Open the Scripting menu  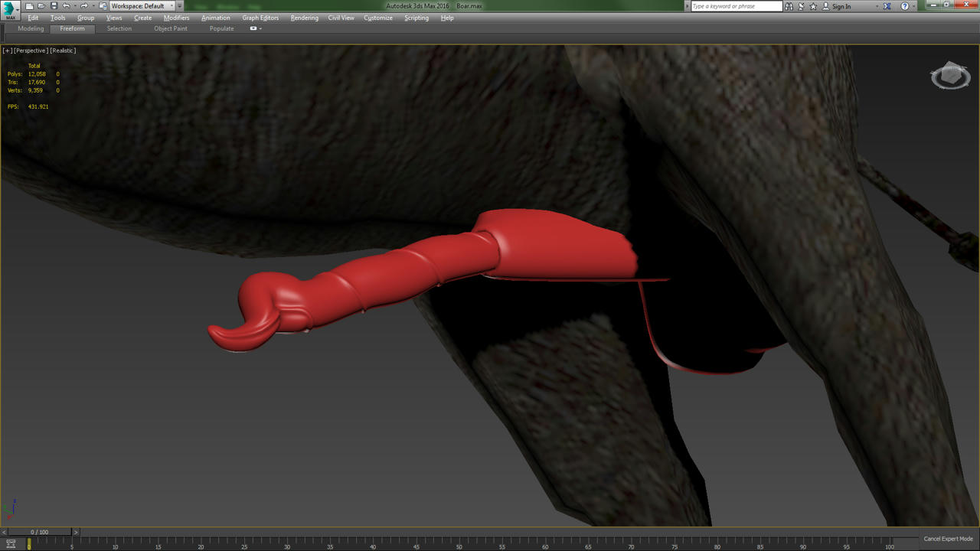[x=416, y=18]
